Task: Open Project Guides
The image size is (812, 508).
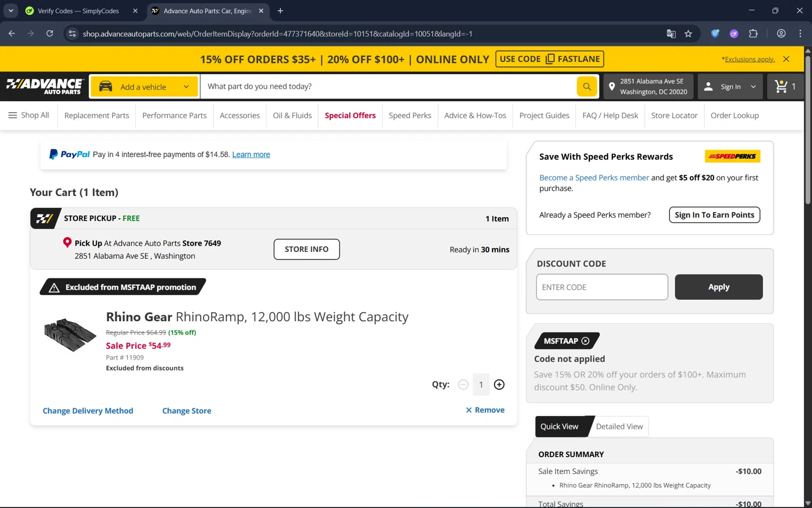Action: click(544, 115)
